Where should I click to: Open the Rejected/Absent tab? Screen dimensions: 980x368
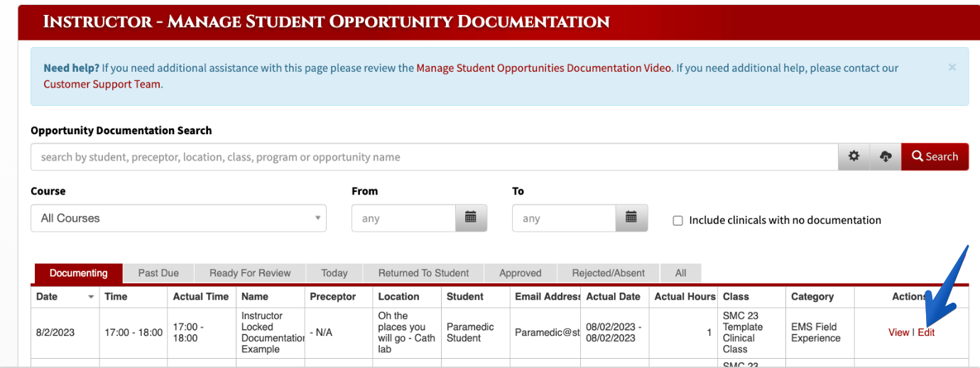(x=608, y=273)
